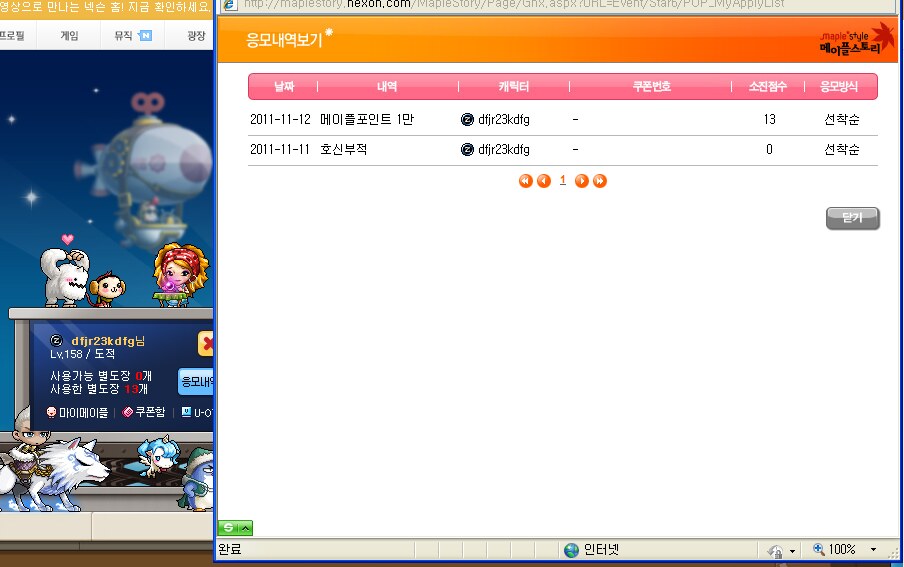The image size is (904, 567).
Task: Click the MapleStory maple style logo
Action: point(857,40)
